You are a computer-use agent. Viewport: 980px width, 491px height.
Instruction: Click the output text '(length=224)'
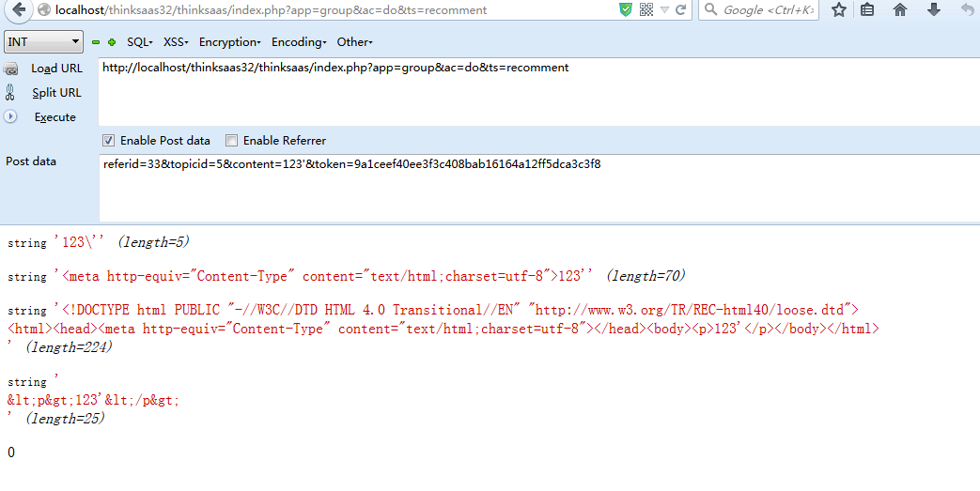(x=69, y=346)
